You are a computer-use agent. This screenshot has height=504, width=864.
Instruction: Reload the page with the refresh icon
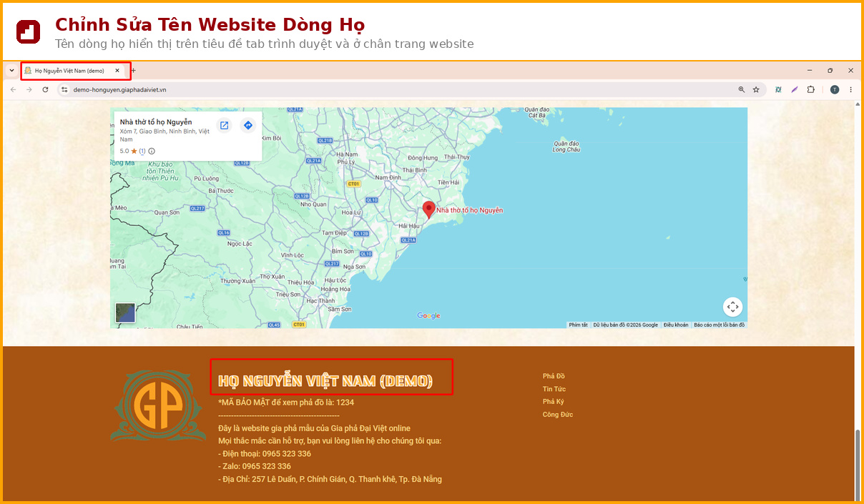click(x=45, y=89)
